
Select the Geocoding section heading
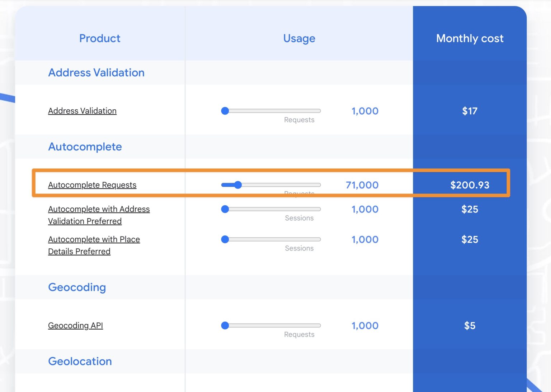point(77,287)
